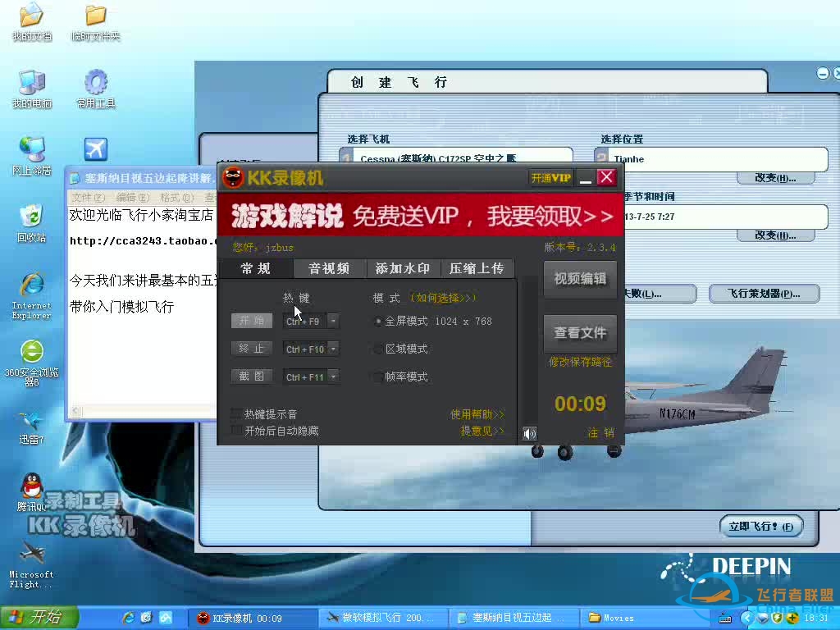Select 帧率模式 radio option
Screen dimensions: 840x630
(378, 377)
